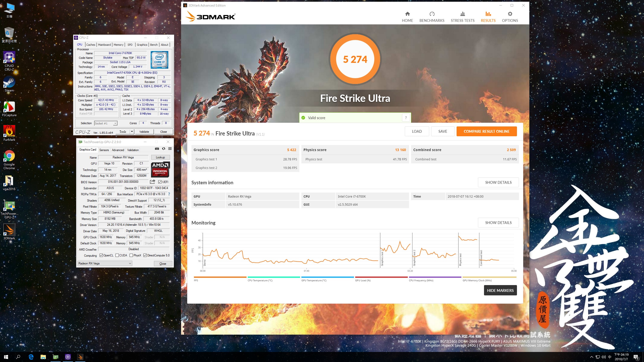Click the Graphics test 2 marker on monitoring chart
The width and height of the screenshot is (644, 362).
pyautogui.click(x=414, y=258)
